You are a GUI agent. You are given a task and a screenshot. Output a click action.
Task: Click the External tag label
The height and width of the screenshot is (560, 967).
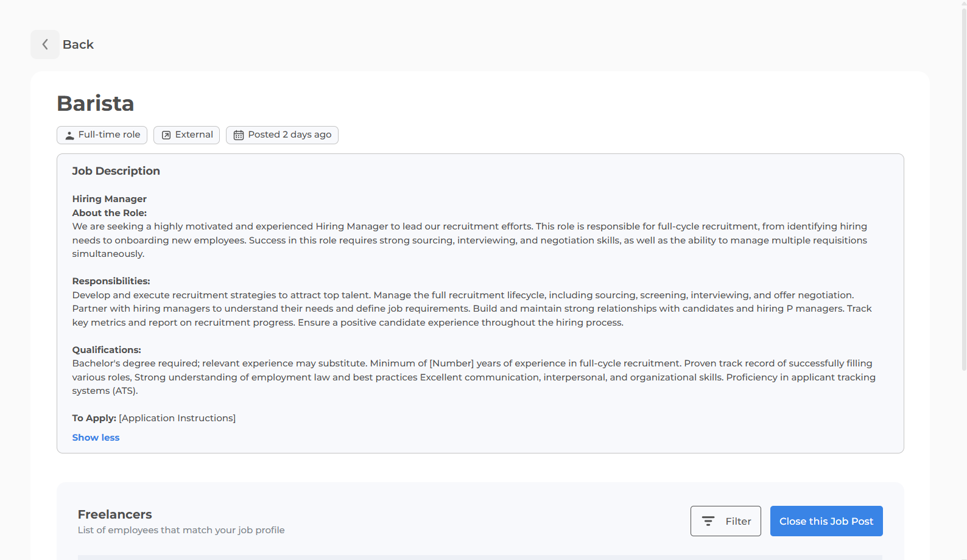pyautogui.click(x=194, y=135)
